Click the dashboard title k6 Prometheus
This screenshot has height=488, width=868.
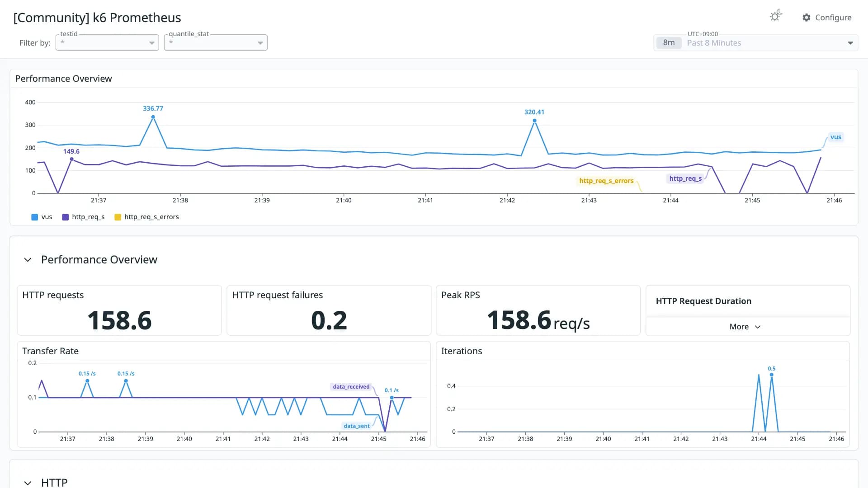coord(97,18)
